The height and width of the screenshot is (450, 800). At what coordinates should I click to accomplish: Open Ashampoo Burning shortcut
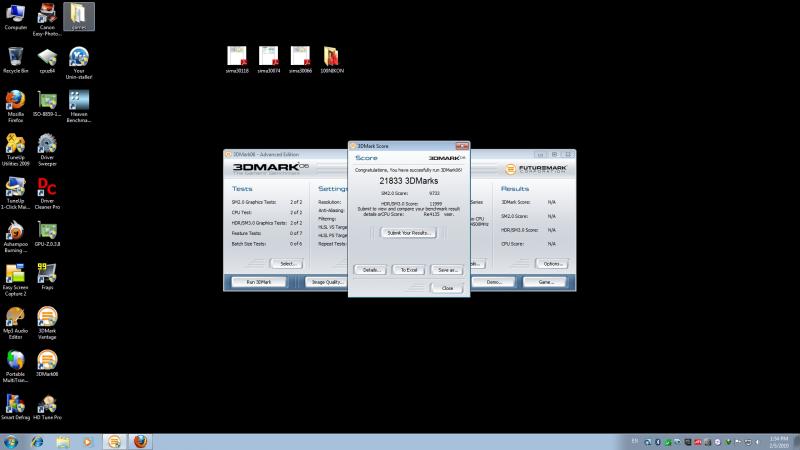[15, 236]
